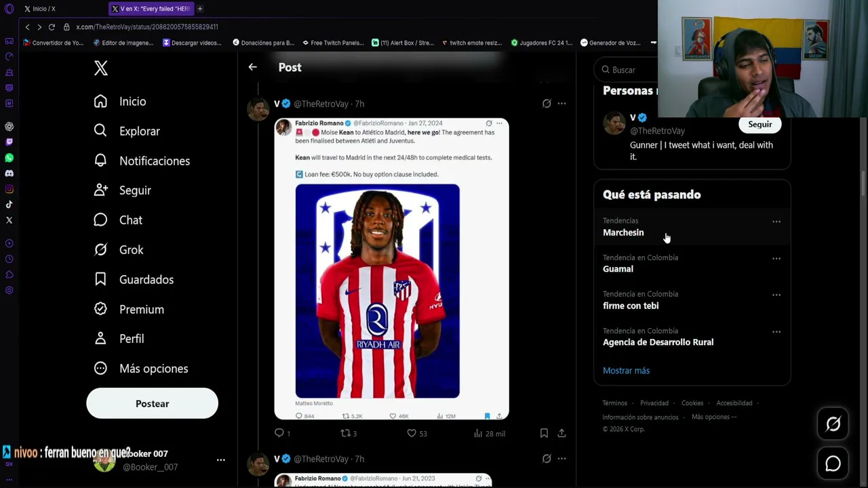The image size is (868, 488).
Task: Open Twitch in the Opera sidebar
Action: pyautogui.click(x=9, y=142)
